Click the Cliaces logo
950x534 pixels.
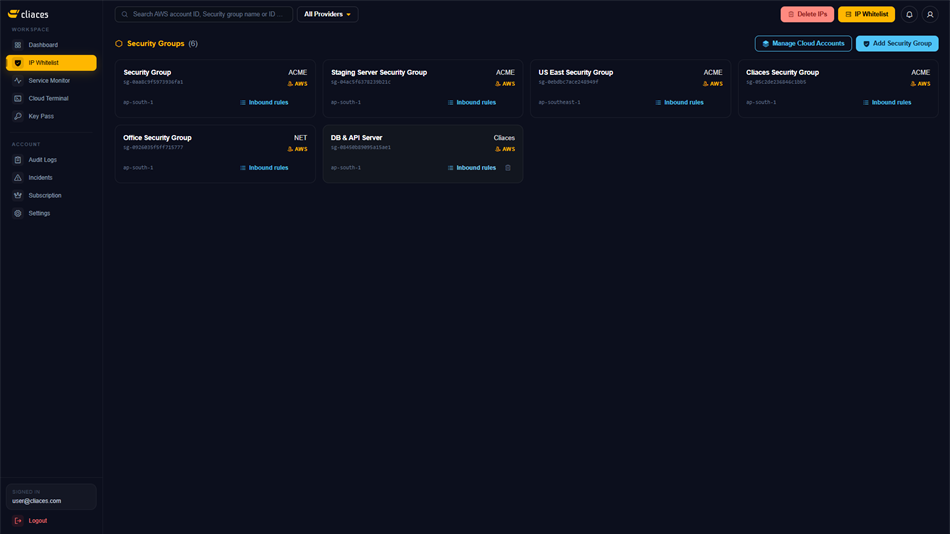click(28, 14)
